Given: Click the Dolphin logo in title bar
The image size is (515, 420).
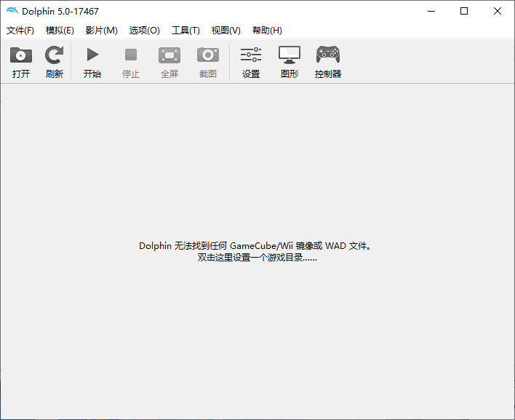Looking at the screenshot, I should coord(12,11).
